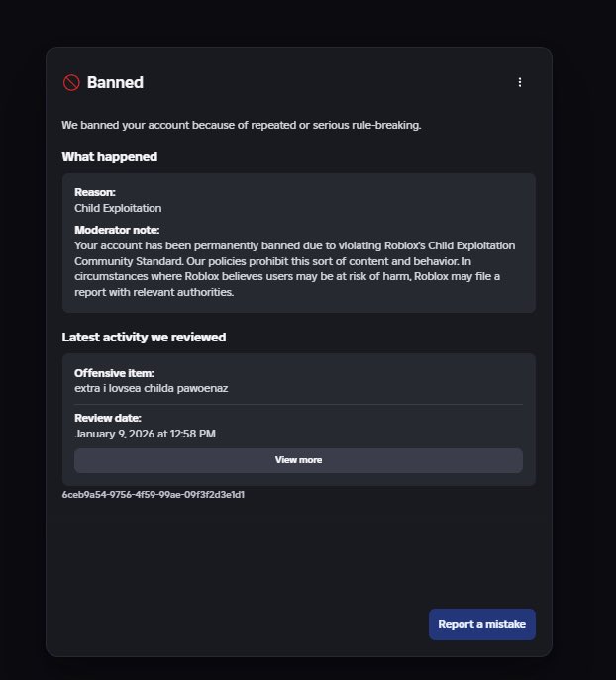Click the 'What happened' section heading
The width and height of the screenshot is (616, 680).
109,157
